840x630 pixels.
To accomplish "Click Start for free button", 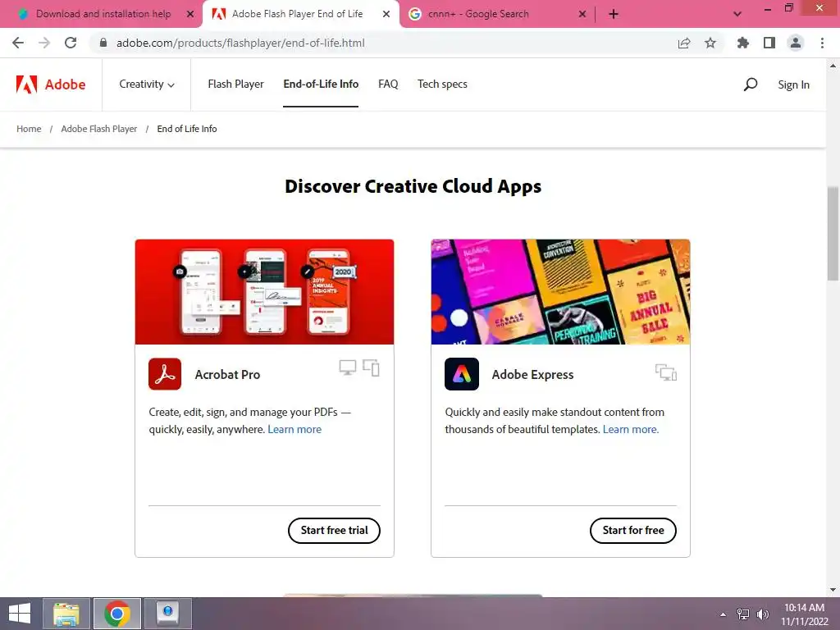I will (633, 531).
